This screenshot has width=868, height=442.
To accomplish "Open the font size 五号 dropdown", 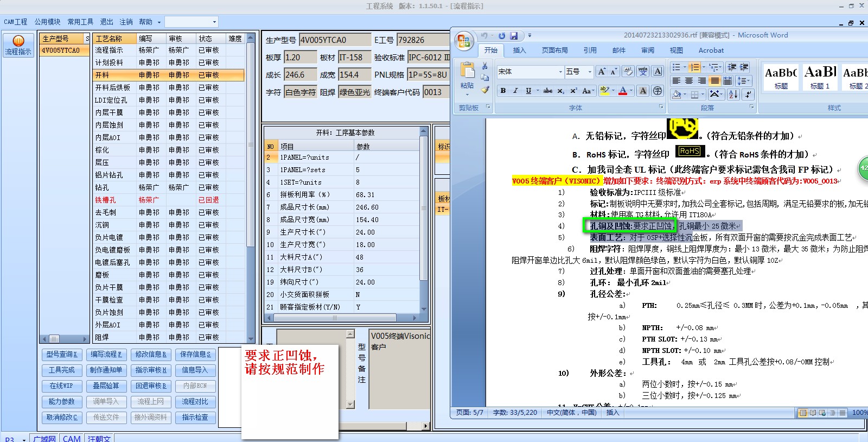I will click(x=590, y=72).
